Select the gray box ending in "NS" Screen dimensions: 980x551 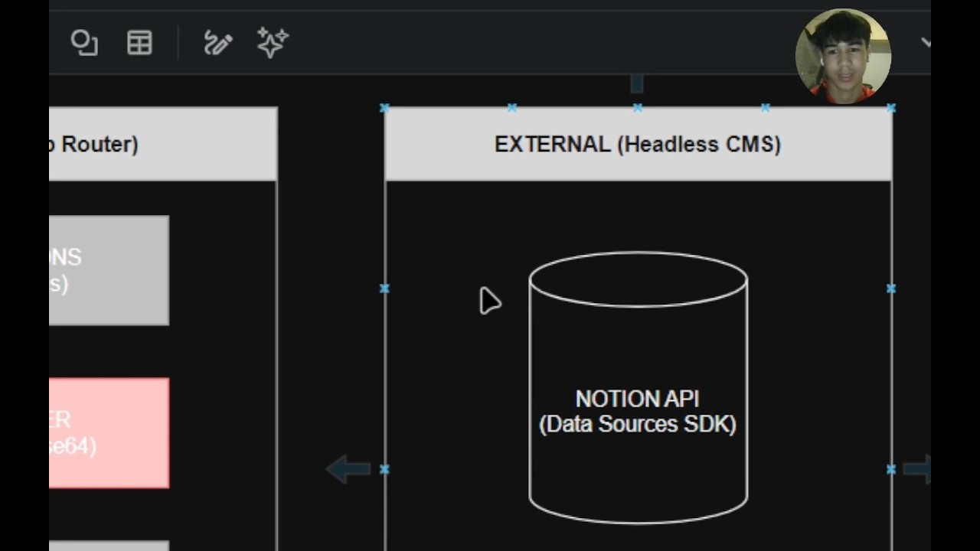(x=109, y=270)
